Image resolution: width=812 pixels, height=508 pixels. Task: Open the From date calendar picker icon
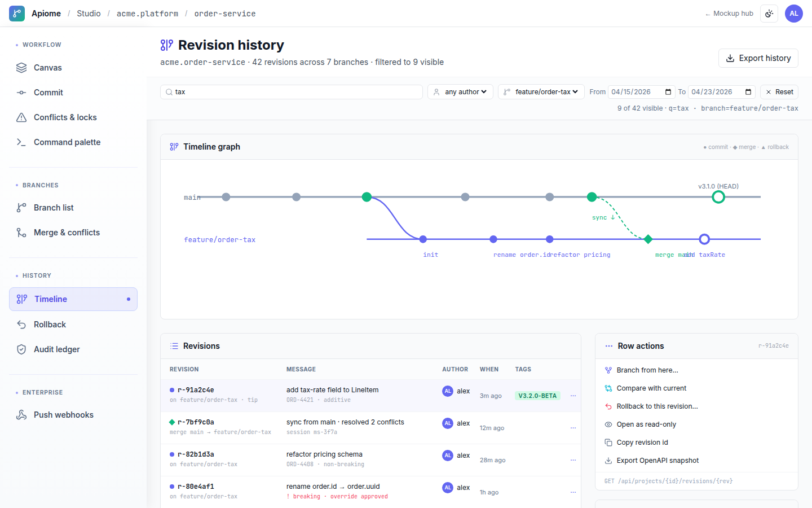(668, 92)
